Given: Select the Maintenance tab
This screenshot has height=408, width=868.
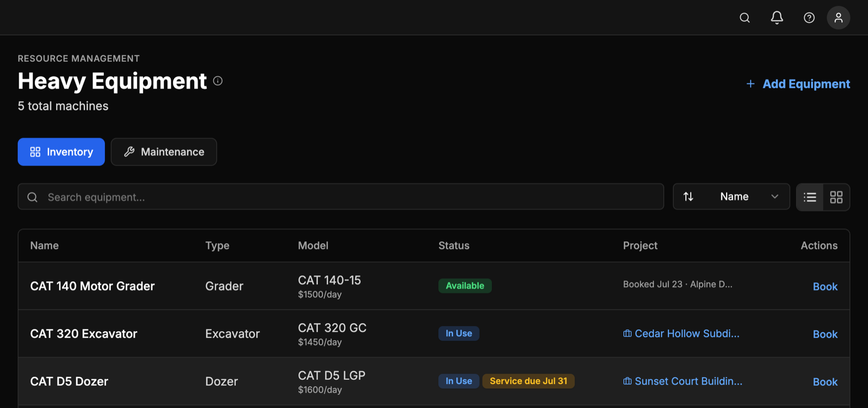Looking at the screenshot, I should tap(164, 152).
